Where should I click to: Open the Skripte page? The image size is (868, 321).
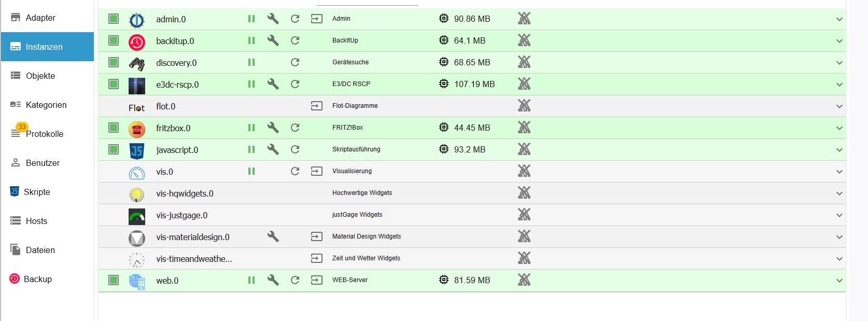click(x=37, y=192)
